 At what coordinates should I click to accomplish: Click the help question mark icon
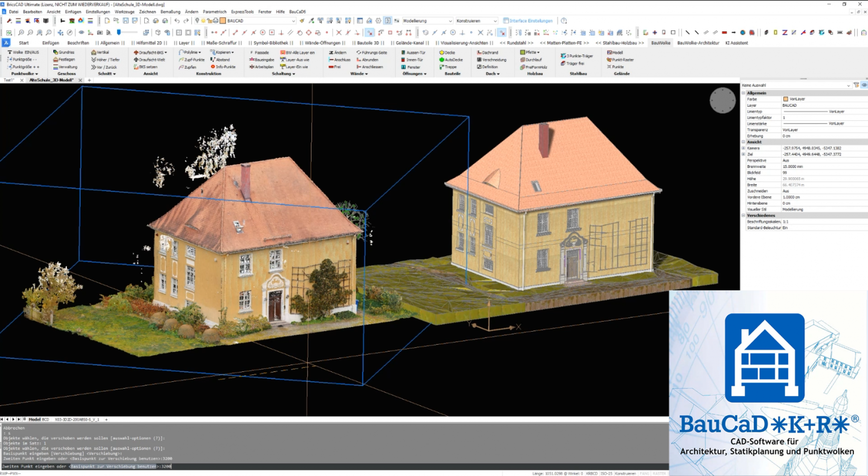(x=564, y=21)
